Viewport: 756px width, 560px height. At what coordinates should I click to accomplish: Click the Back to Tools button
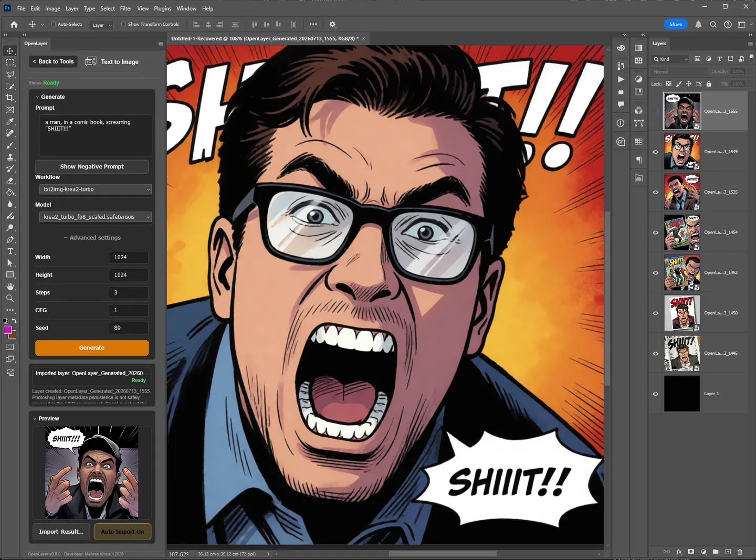[x=53, y=61]
